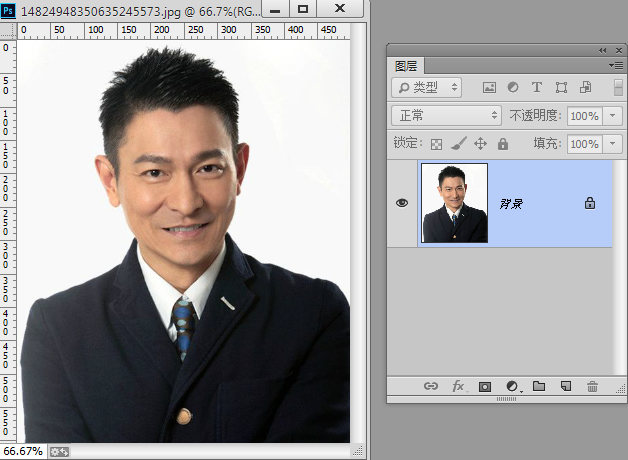Select the 背景 layer thumbnail
Image resolution: width=628 pixels, height=460 pixels.
[455, 203]
